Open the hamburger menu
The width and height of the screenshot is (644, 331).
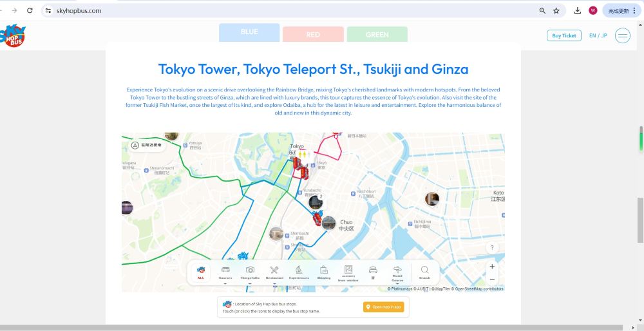click(622, 35)
